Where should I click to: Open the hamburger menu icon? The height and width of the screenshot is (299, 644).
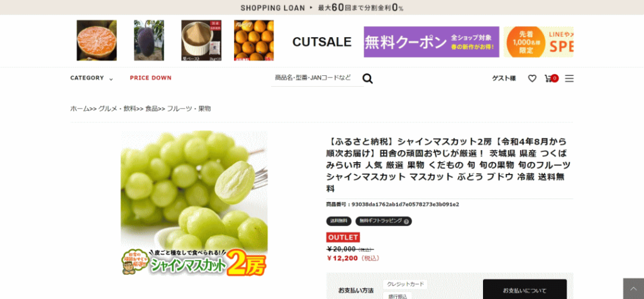[x=569, y=79]
